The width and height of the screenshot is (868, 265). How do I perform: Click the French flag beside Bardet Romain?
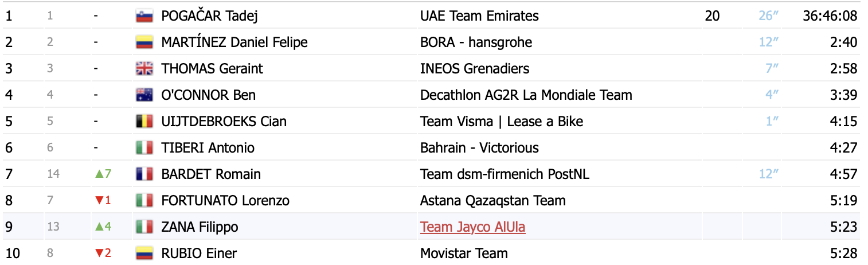tap(144, 174)
